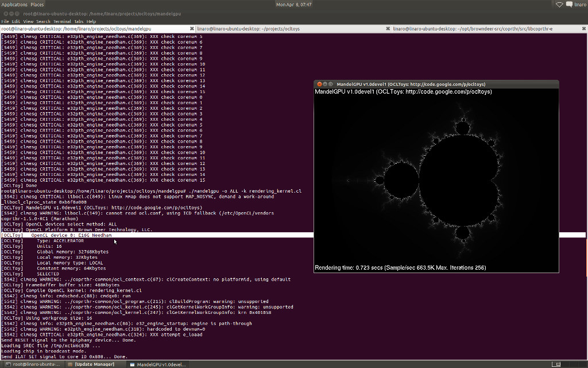Select MandelGPU in the bottom taskbar
The height and width of the screenshot is (368, 588).
coord(158,364)
